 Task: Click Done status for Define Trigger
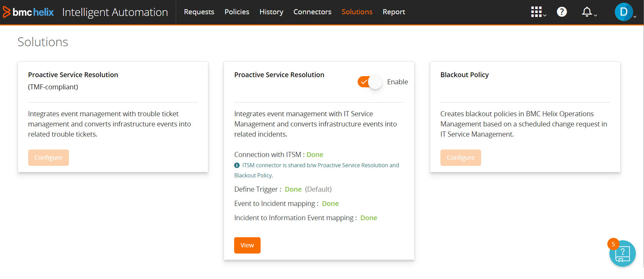pos(293,189)
